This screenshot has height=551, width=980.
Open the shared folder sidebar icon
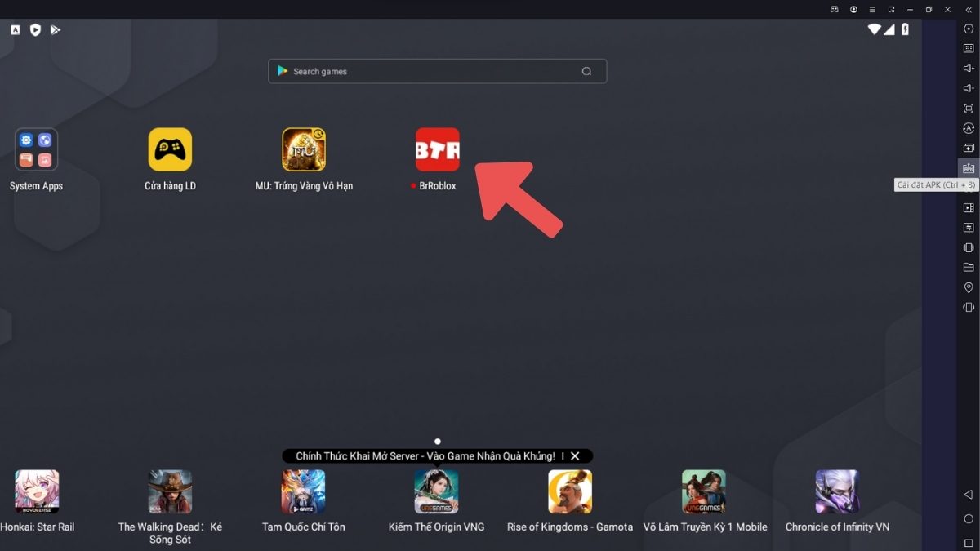pos(968,267)
